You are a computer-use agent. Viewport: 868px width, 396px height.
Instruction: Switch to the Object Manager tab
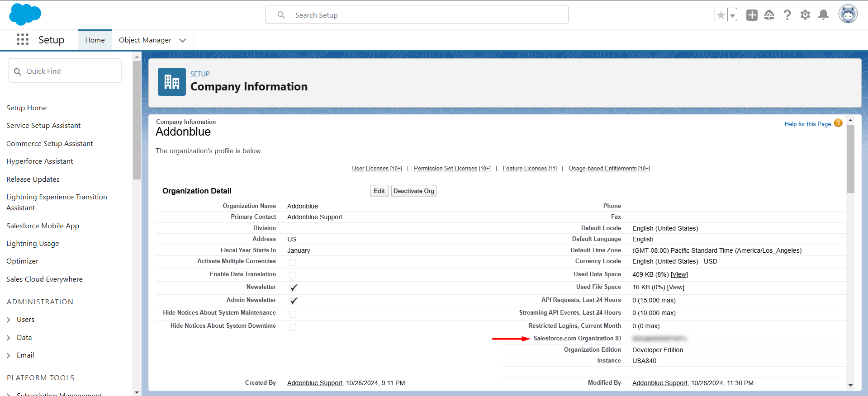pos(145,40)
